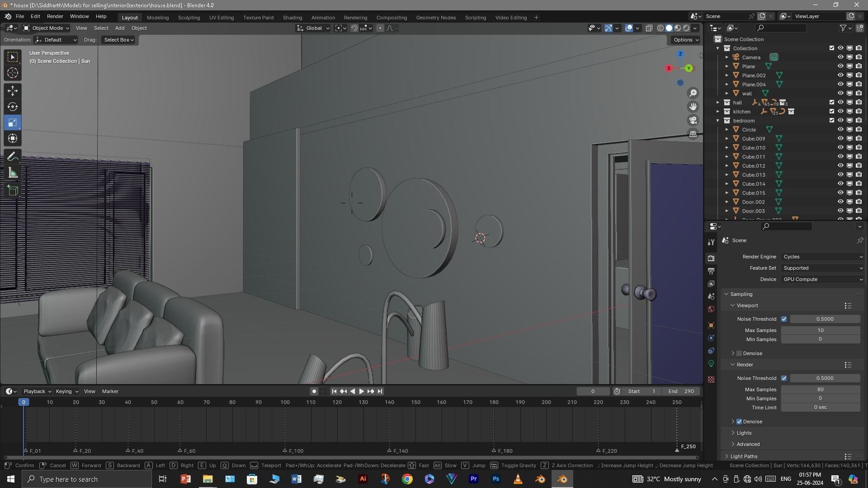Collapse the bedroom collection

click(x=718, y=121)
